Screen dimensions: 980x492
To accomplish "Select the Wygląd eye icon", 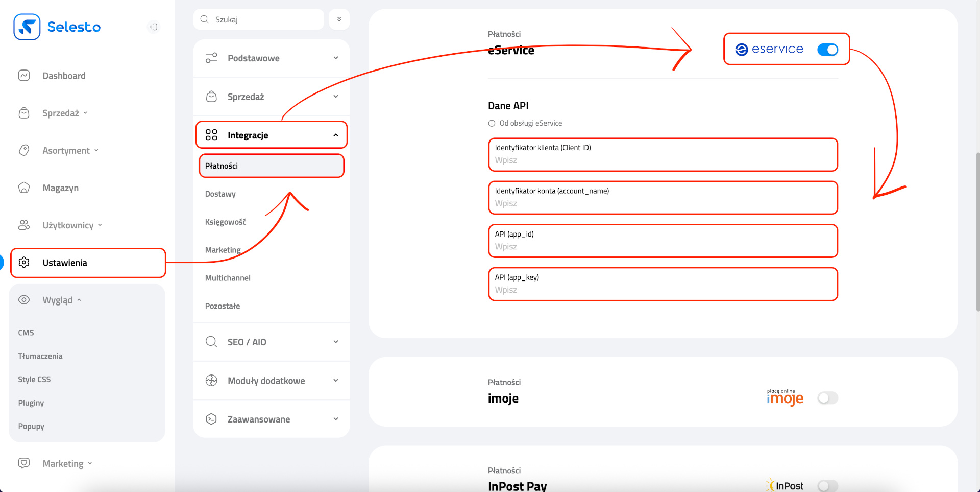I will (24, 300).
